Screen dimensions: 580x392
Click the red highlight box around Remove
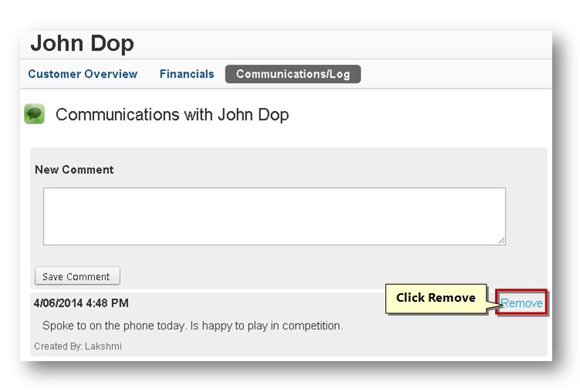[x=521, y=302]
